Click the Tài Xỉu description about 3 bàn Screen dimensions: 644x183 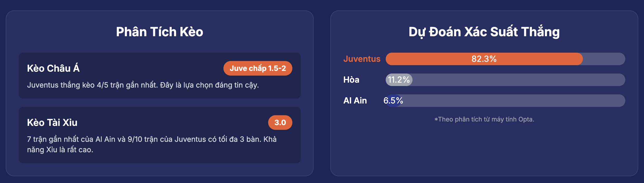(x=152, y=144)
